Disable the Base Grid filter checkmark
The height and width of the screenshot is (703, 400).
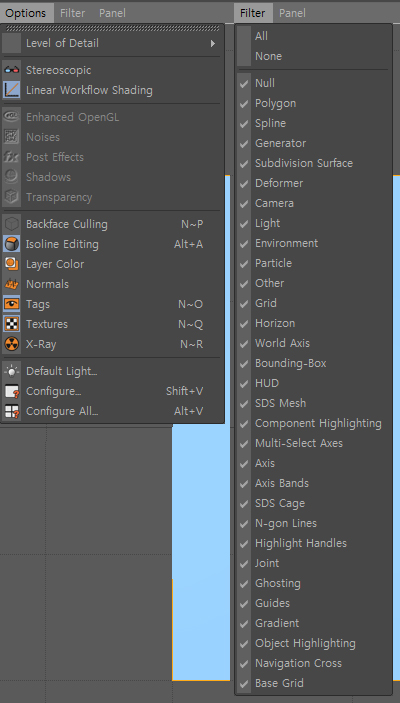(244, 684)
